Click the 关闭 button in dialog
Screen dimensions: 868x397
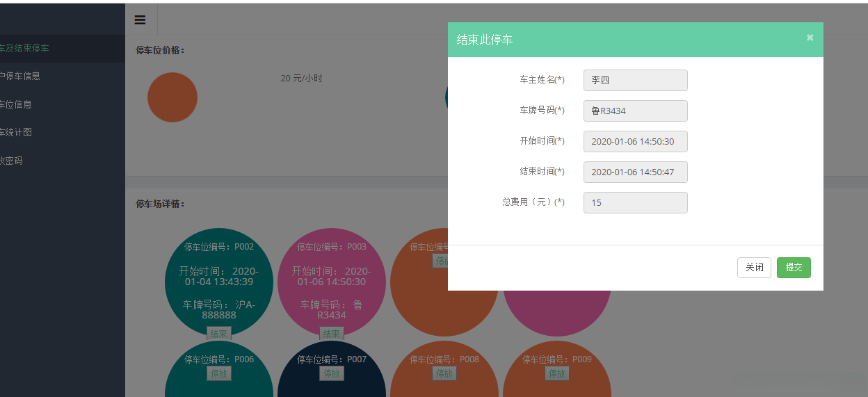tap(754, 268)
